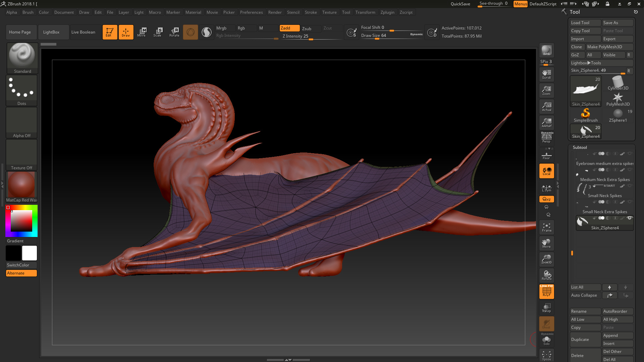Open the Zplugin menu
The image size is (644, 362).
[x=387, y=12]
